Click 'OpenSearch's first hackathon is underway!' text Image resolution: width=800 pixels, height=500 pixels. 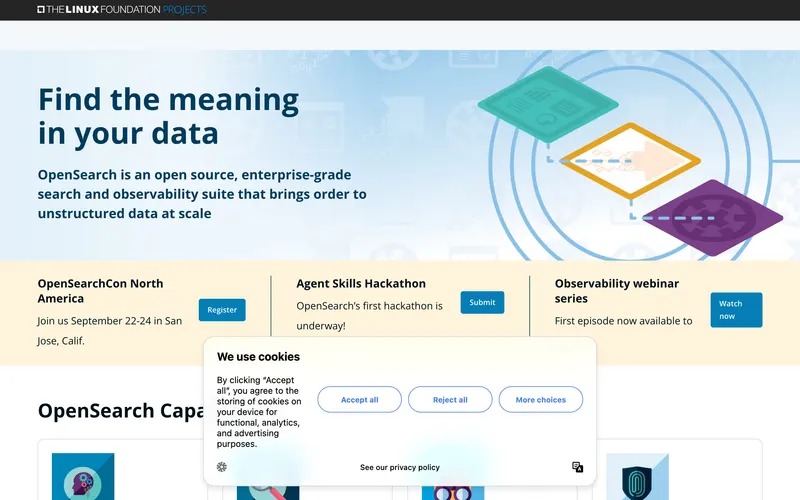click(369, 315)
